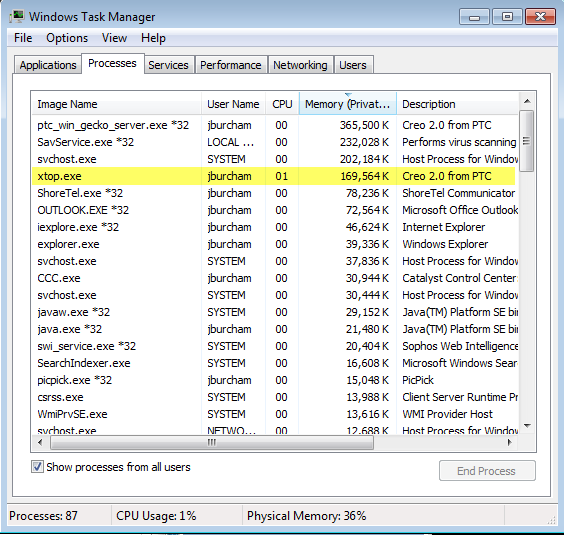Click Performs virus scanning description

pos(459,142)
